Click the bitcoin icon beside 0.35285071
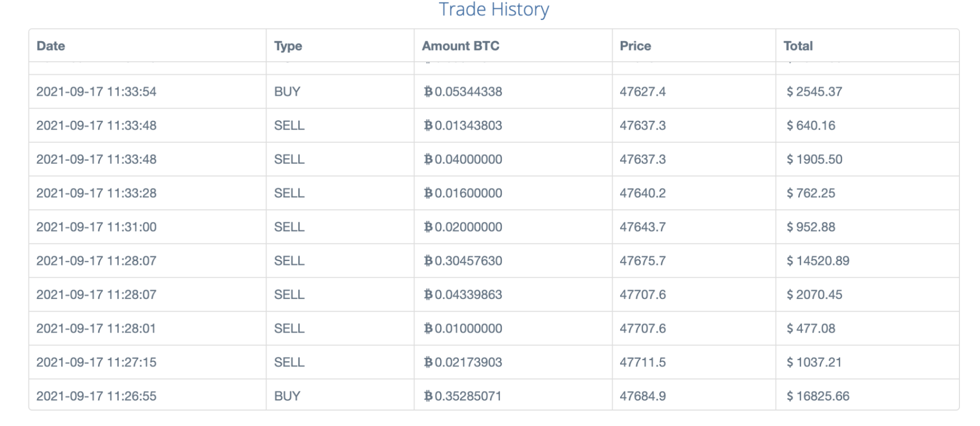 pos(428,397)
